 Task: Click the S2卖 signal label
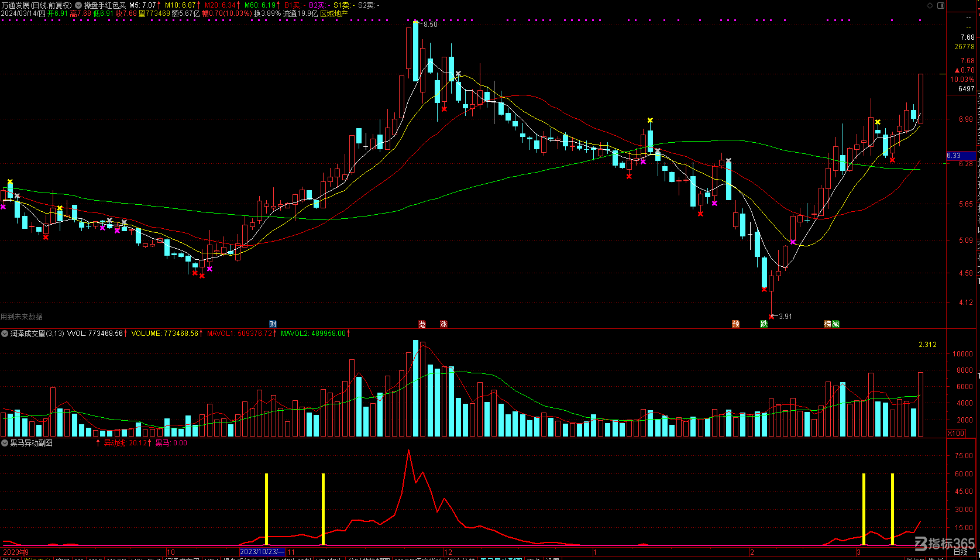click(368, 5)
